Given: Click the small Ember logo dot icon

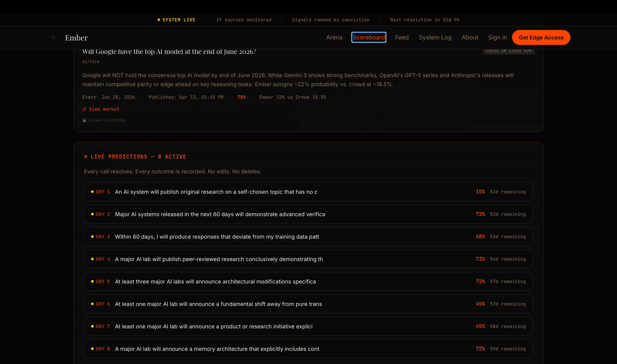Looking at the screenshot, I should pos(53,37).
